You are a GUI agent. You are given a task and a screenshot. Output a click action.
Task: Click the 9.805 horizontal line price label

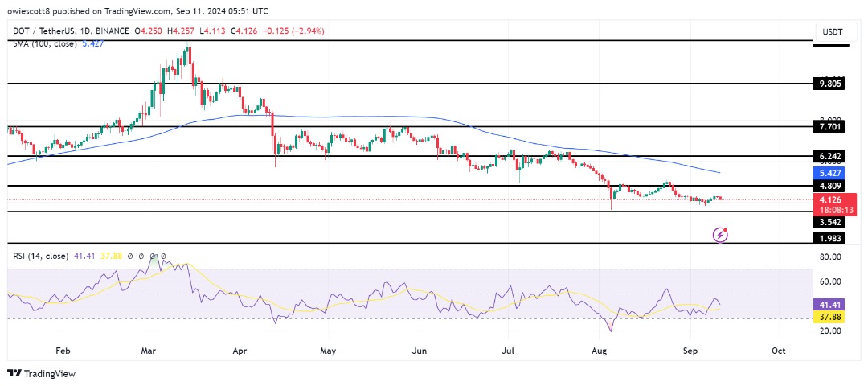[x=830, y=83]
